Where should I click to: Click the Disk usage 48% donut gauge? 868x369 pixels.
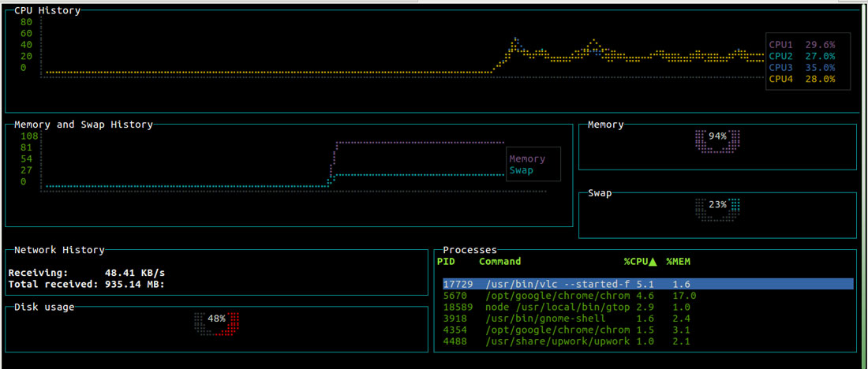[216, 325]
